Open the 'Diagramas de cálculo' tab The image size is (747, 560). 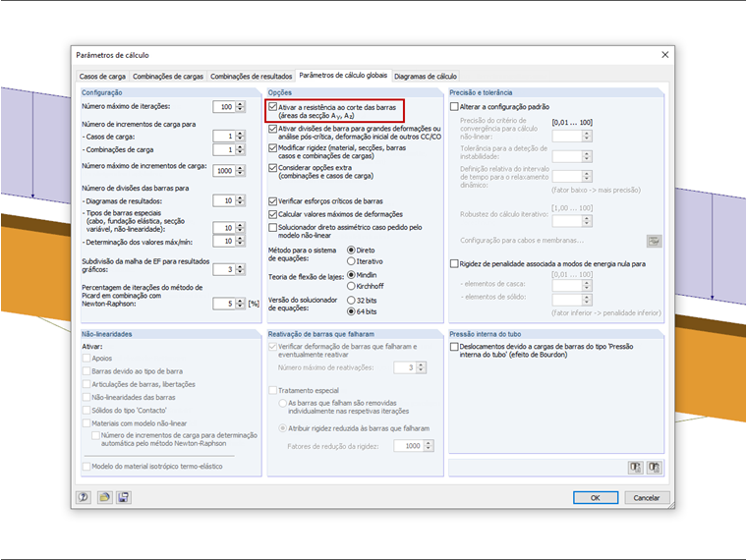click(426, 77)
